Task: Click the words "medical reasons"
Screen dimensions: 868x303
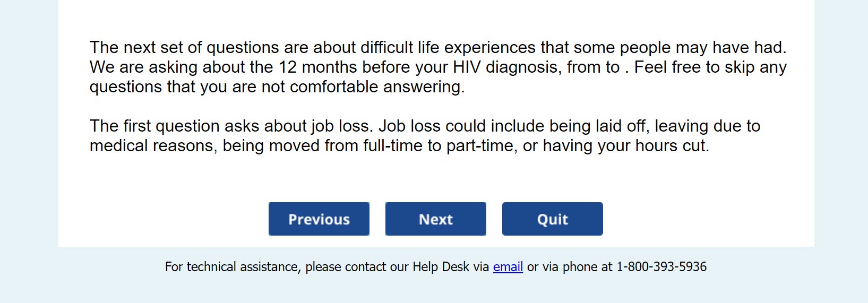Action: tap(152, 146)
